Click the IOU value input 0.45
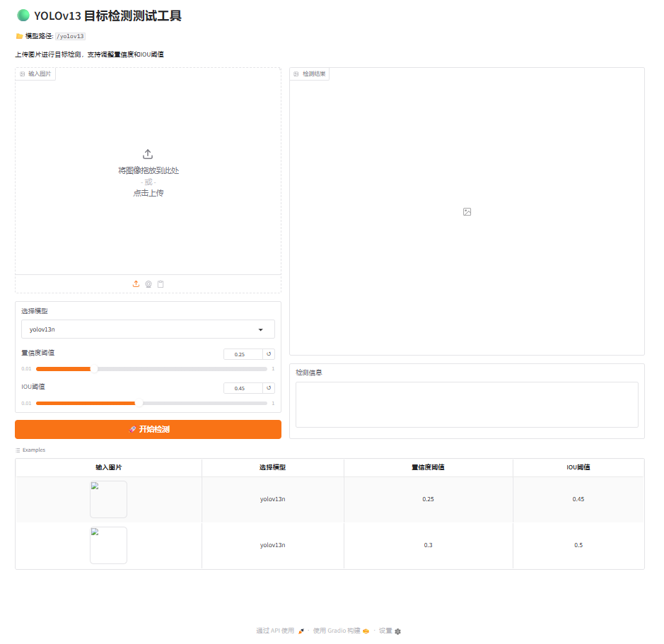The image size is (664, 644). tap(243, 388)
